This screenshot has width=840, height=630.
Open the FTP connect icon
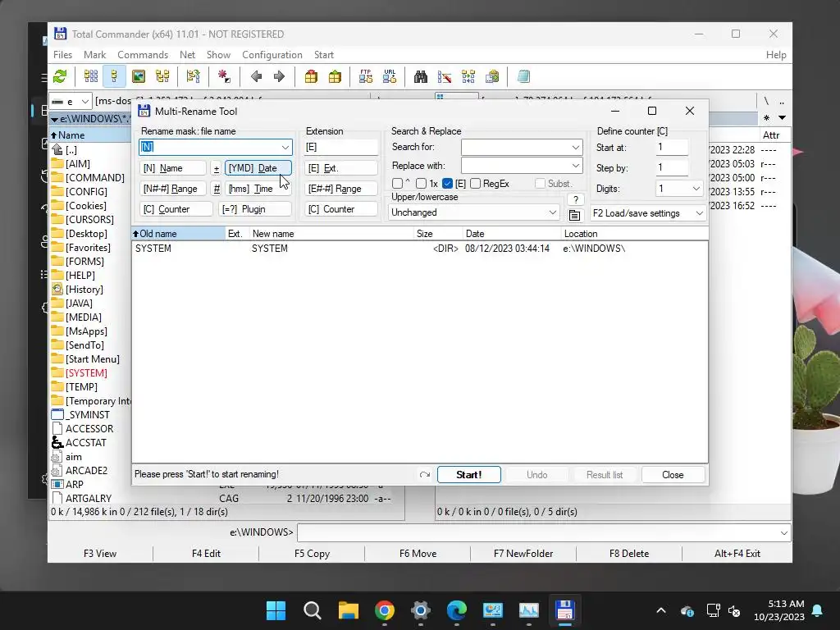pos(366,76)
